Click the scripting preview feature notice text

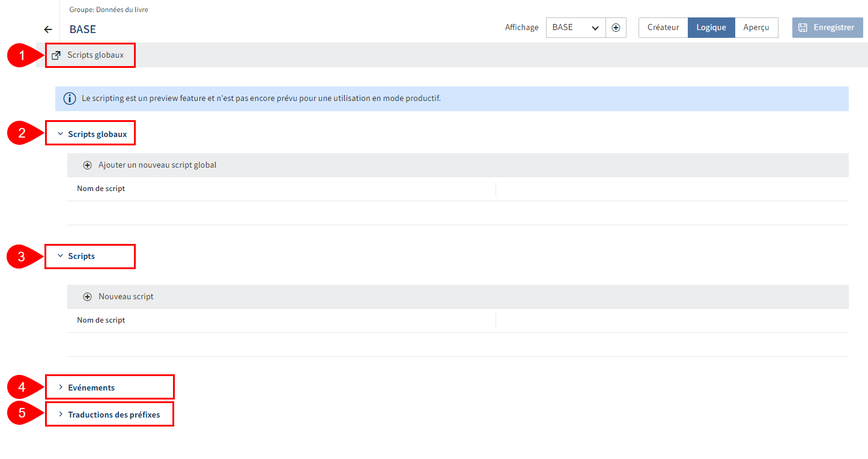coord(261,99)
